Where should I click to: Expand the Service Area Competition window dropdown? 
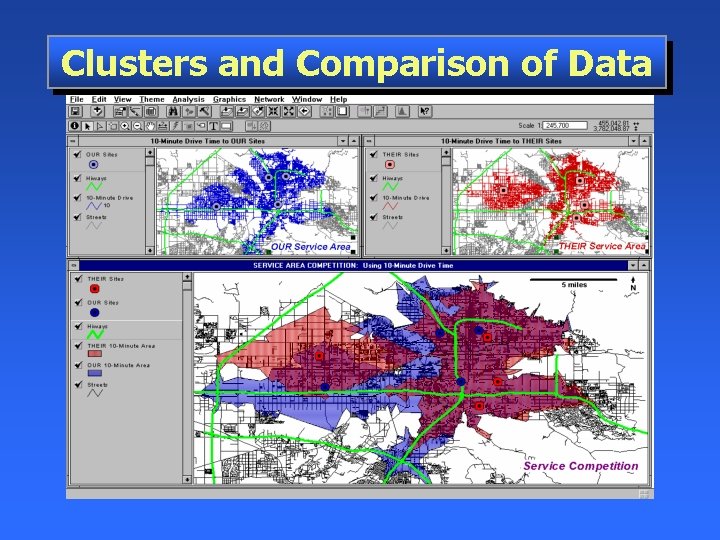coord(633,265)
